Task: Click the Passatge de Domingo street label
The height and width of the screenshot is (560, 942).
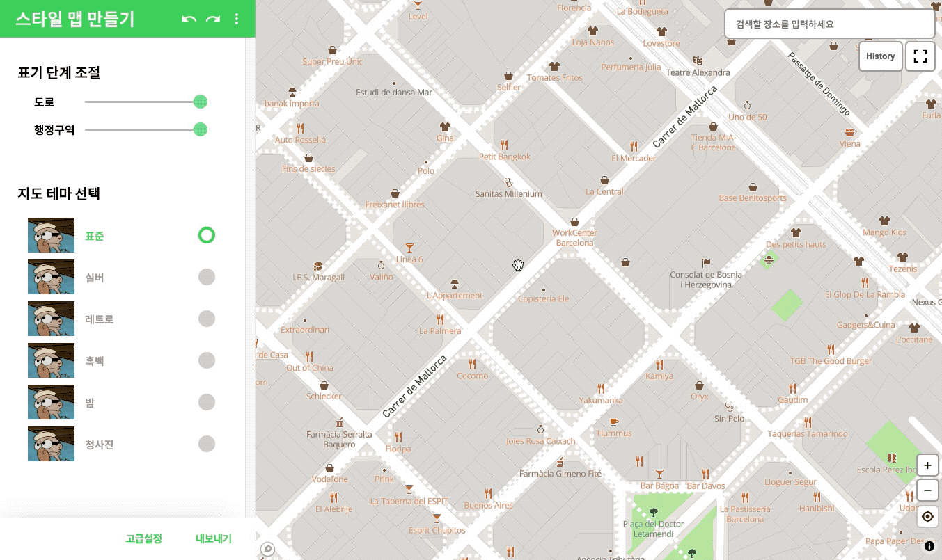Action: pyautogui.click(x=819, y=83)
